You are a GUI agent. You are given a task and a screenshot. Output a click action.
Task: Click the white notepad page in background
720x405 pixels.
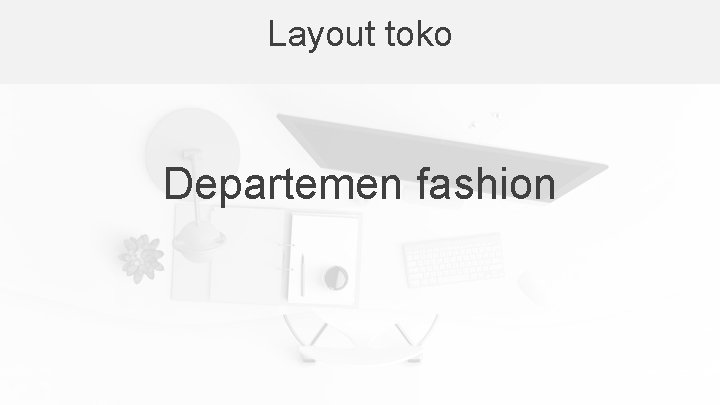pyautogui.click(x=324, y=259)
